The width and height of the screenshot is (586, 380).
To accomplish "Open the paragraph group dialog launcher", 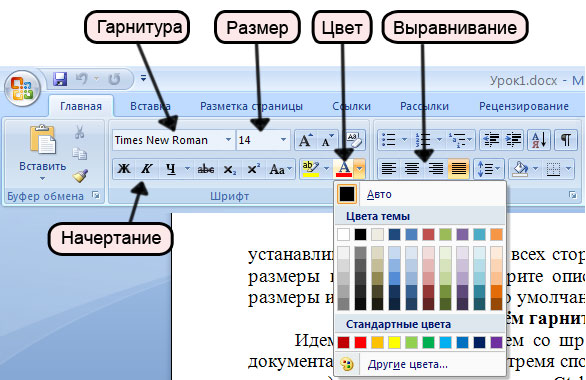I will point(573,195).
